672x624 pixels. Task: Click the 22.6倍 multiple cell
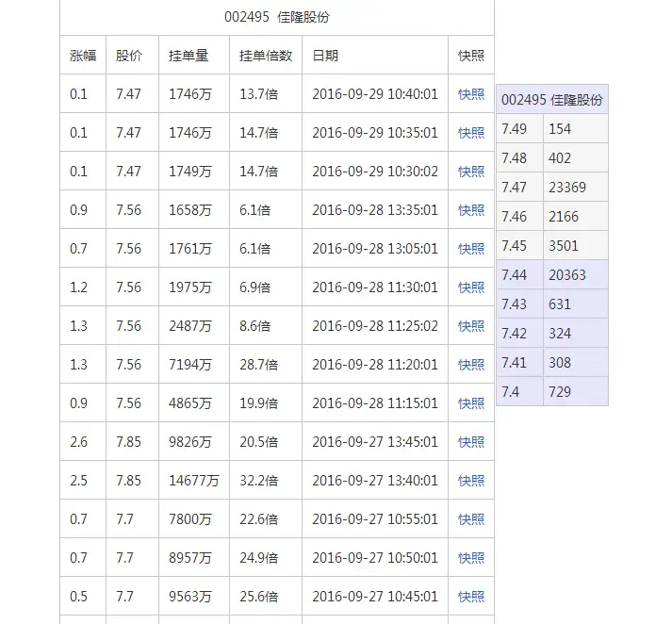click(x=266, y=519)
